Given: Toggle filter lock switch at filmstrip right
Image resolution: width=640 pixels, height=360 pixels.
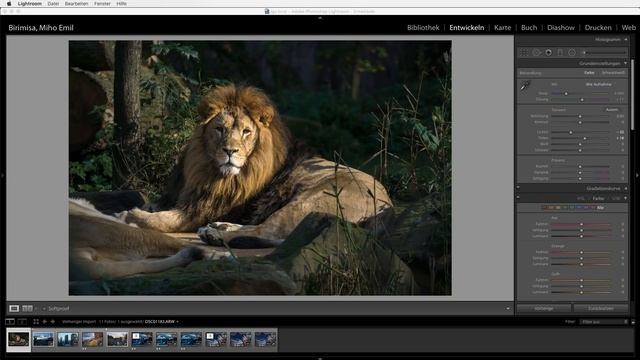Looking at the screenshot, I should tap(633, 322).
